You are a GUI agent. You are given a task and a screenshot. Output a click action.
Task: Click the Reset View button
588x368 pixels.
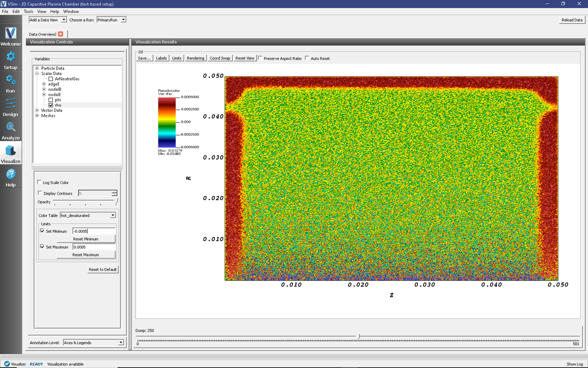pos(245,58)
